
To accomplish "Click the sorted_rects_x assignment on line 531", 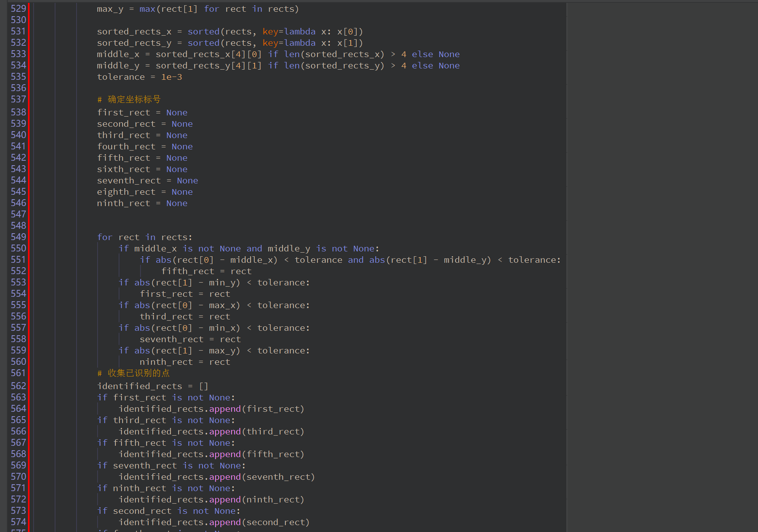I will click(x=134, y=32).
